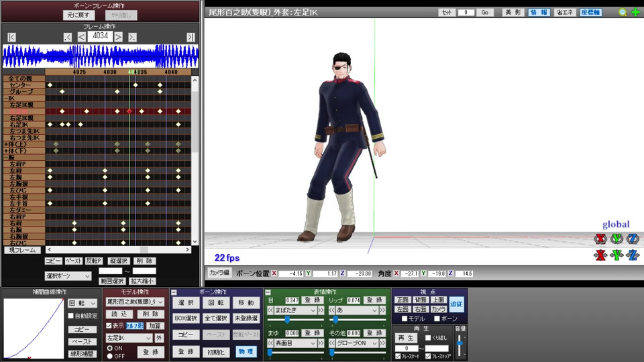Toggle 自動設定 checkbox in curve panel
This screenshot has width=644, height=362.
70,316
